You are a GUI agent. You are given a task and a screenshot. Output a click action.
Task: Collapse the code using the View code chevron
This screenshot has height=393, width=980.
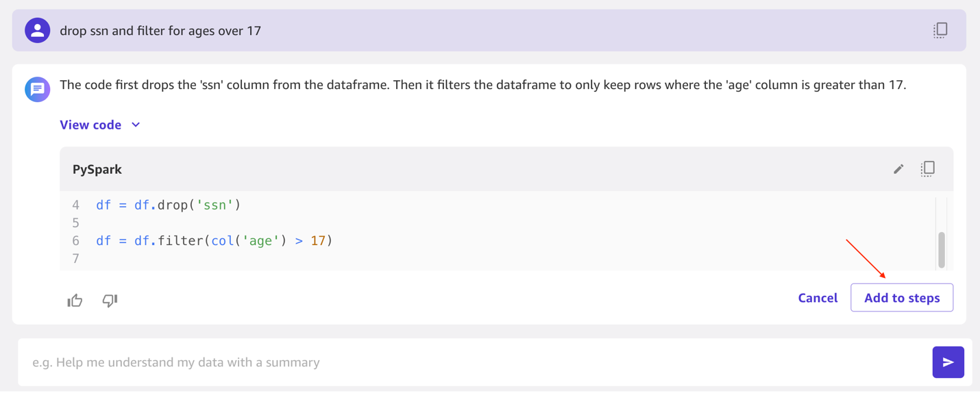tap(136, 125)
